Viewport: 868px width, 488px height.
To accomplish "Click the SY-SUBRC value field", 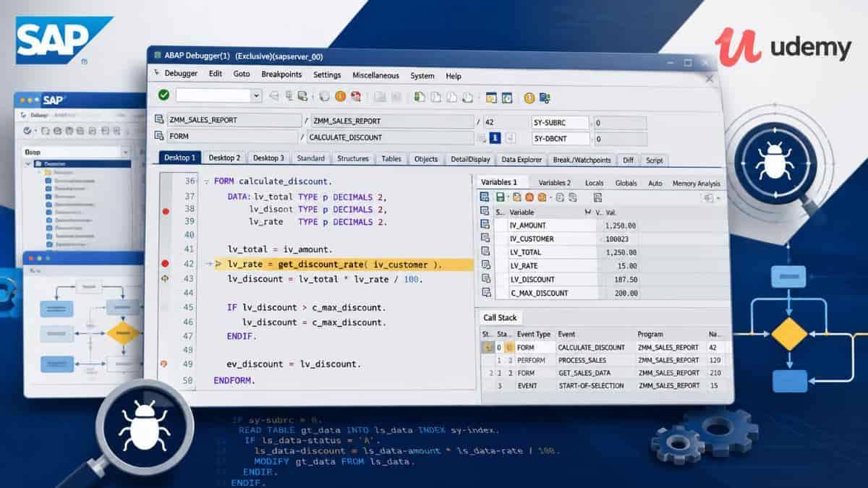I will [x=620, y=124].
